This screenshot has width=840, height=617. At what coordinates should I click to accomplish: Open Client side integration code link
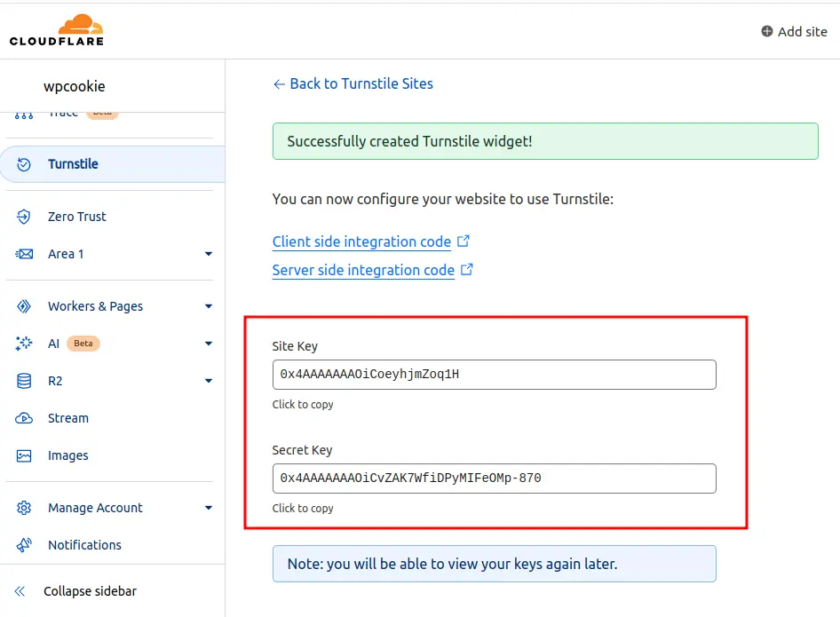pyautogui.click(x=361, y=241)
